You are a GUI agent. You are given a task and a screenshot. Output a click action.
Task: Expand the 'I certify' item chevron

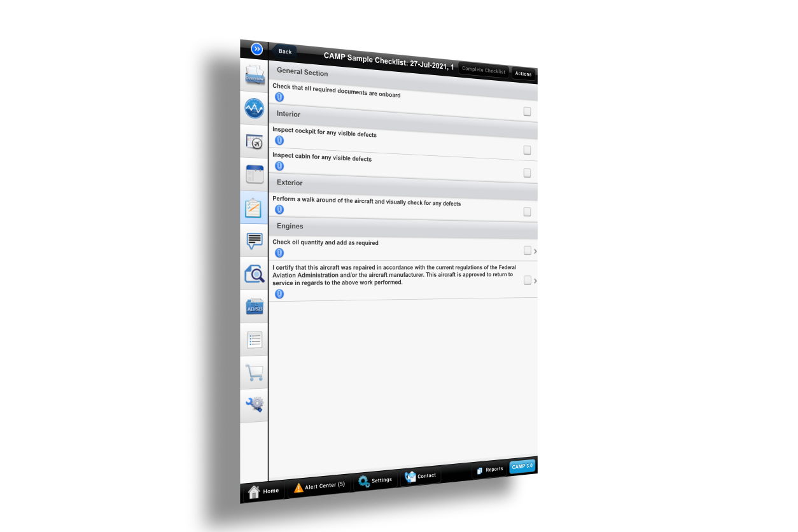(x=535, y=281)
